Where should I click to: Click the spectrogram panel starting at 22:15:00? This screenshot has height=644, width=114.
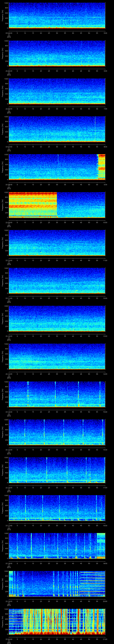57,432
